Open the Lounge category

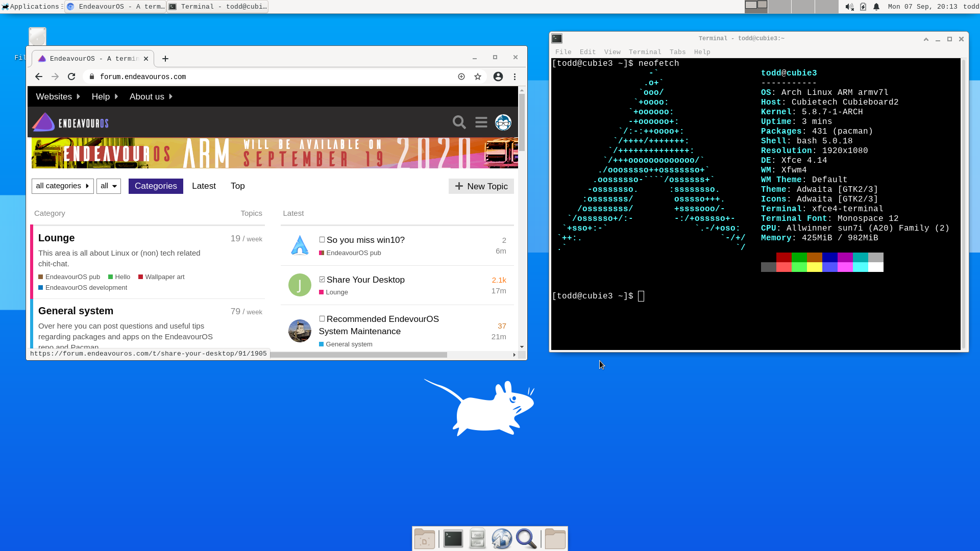(56, 238)
